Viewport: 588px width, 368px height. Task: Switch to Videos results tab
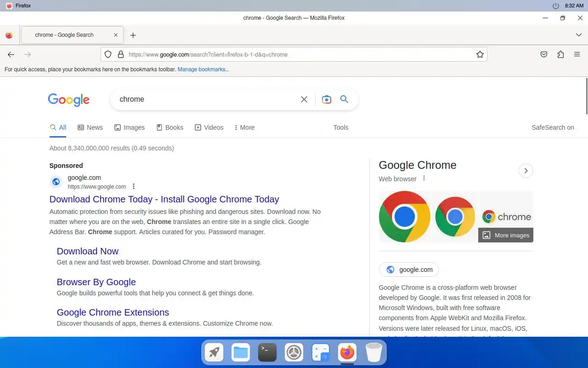209,127
